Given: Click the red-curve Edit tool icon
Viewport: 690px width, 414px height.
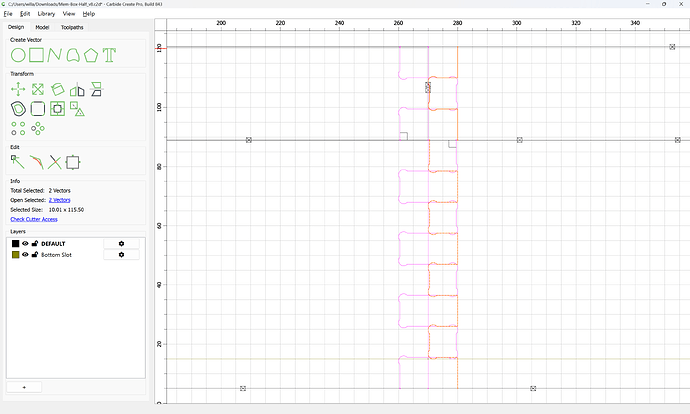Looking at the screenshot, I should coord(37,162).
